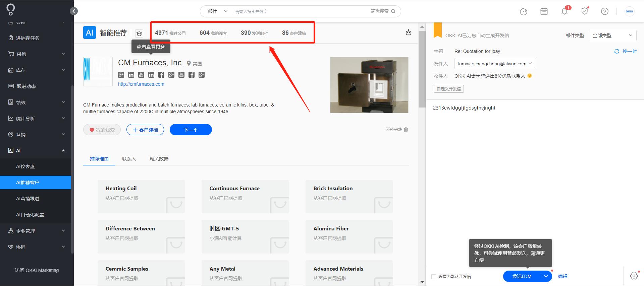Screen dimensions: 644x286
Task: Open the first Facebook icon under CM Furnaces
Action: tap(161, 75)
